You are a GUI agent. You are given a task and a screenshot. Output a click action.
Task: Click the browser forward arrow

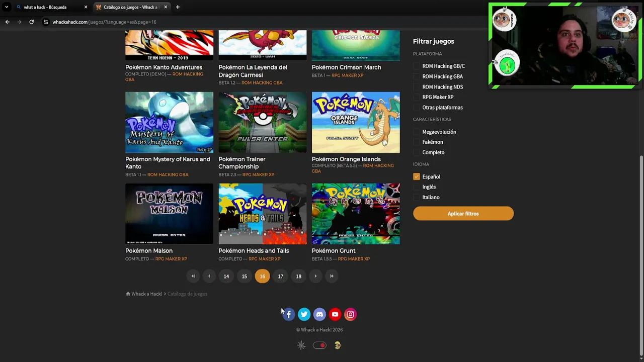pyautogui.click(x=19, y=22)
